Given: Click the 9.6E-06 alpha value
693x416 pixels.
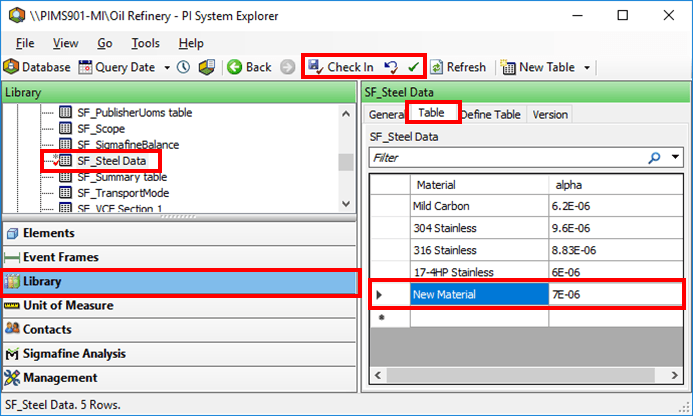Looking at the screenshot, I should point(571,228).
